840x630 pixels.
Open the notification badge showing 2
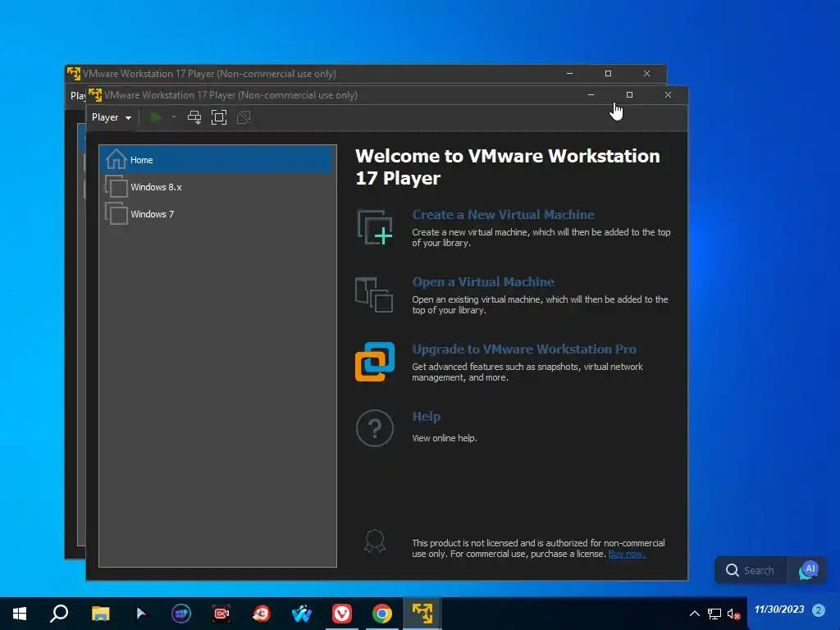point(818,609)
